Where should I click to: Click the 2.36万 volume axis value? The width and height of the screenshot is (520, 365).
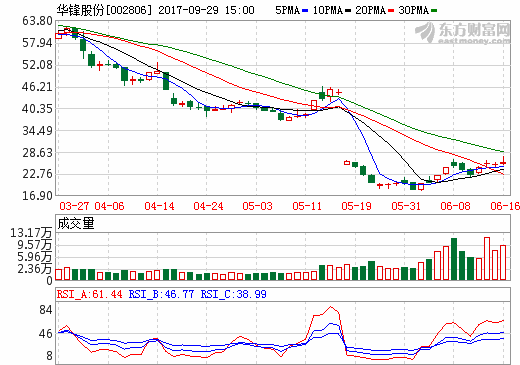click(x=35, y=269)
